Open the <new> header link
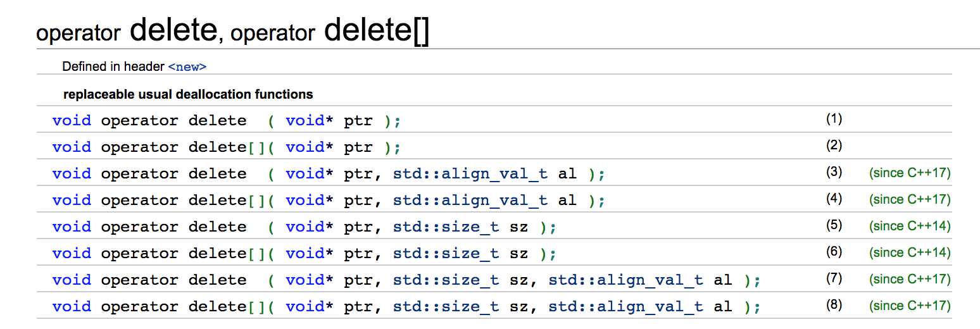This screenshot has height=329, width=980. point(187,67)
